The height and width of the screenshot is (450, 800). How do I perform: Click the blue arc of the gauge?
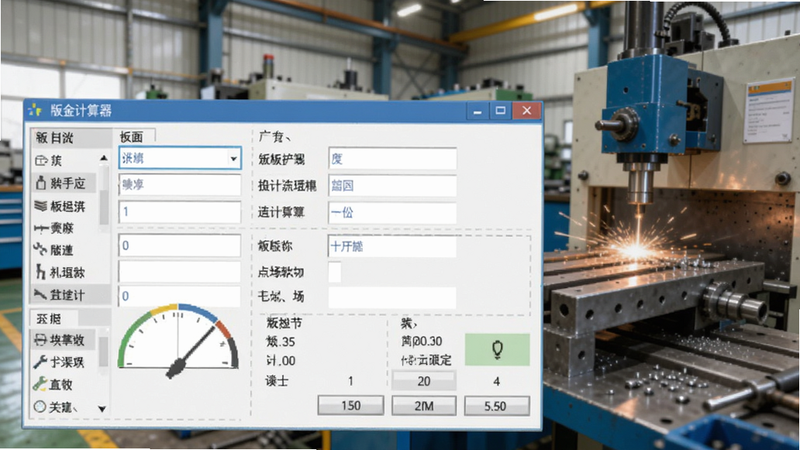click(x=199, y=313)
